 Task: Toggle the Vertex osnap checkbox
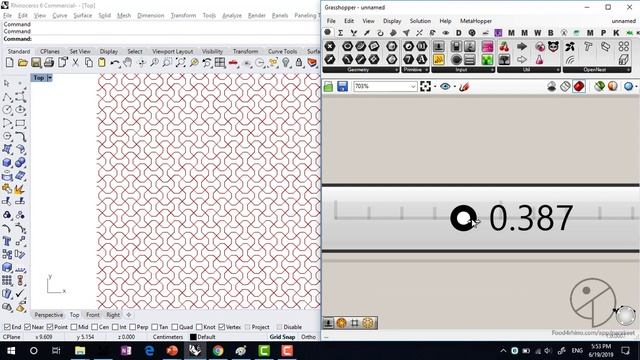pyautogui.click(x=222, y=327)
